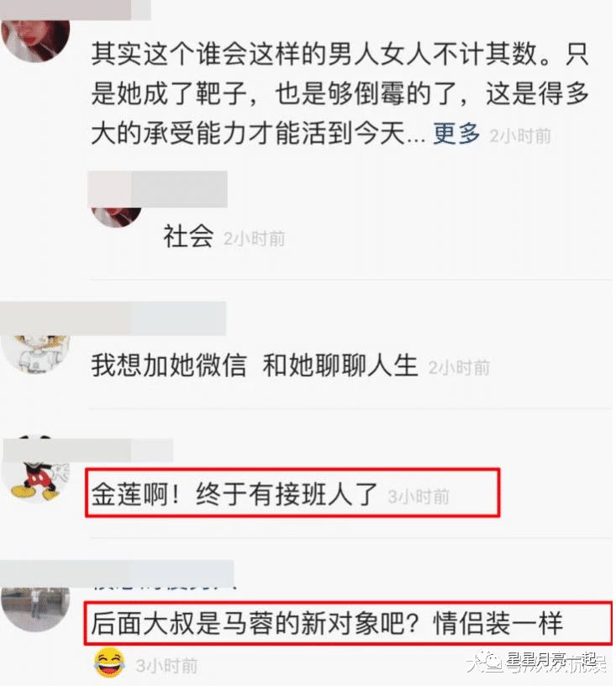Viewport: 616px width, 686px height.
Task: Select the comment about 马蓉的新对象
Action: pos(327,623)
